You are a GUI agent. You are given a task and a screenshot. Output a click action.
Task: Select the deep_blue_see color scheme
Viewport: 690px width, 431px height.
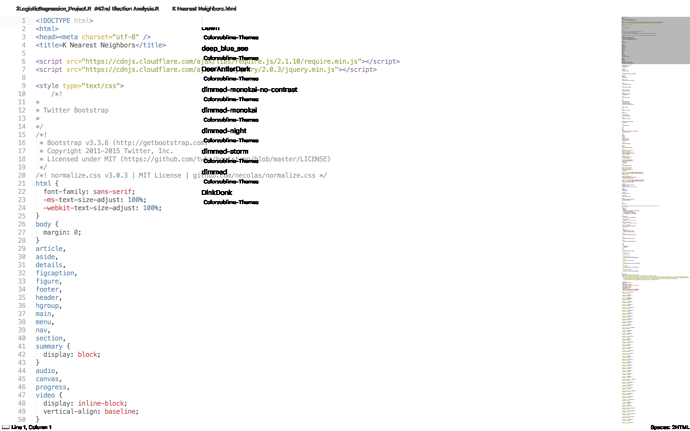[225, 49]
